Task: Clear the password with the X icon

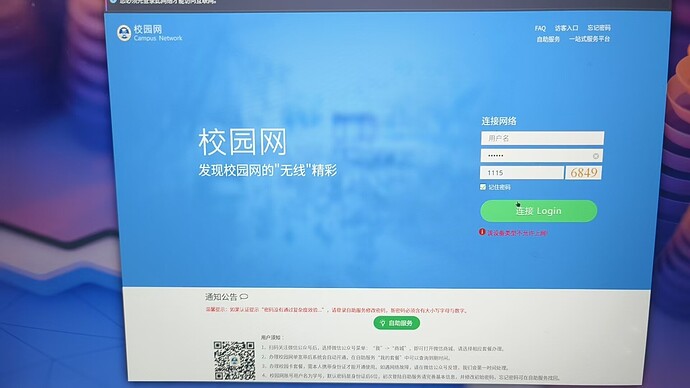Action: click(595, 156)
